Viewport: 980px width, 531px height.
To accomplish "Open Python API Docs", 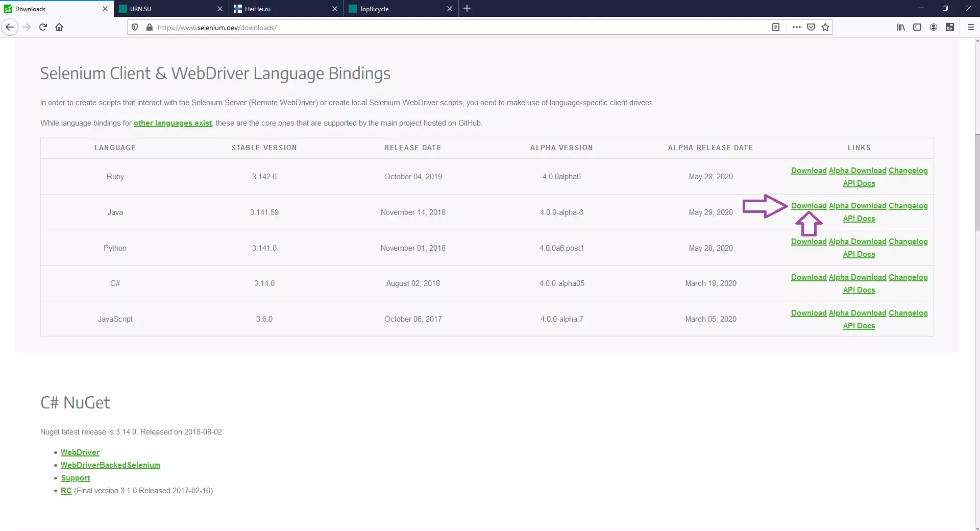I will pos(859,254).
